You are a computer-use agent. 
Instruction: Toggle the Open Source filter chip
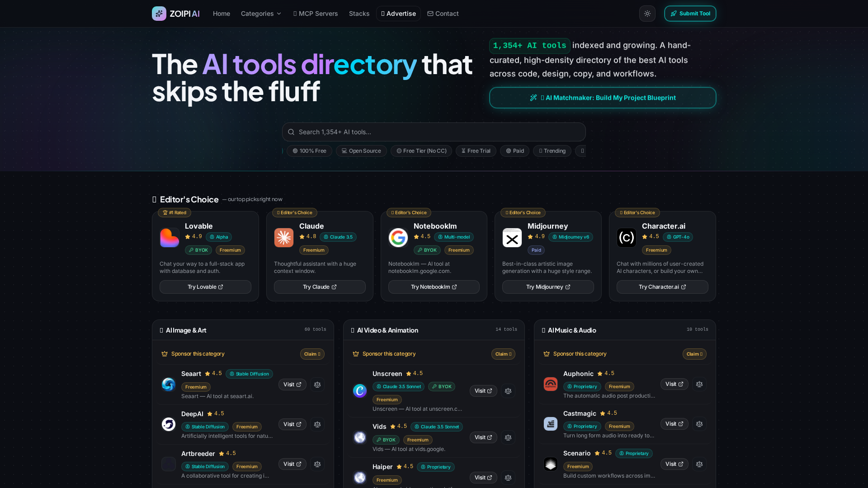(x=361, y=151)
